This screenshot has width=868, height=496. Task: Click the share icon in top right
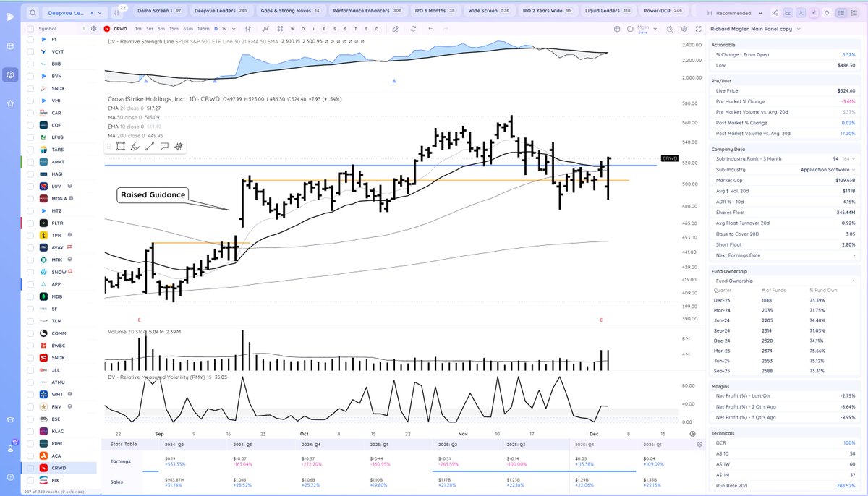[x=775, y=13]
